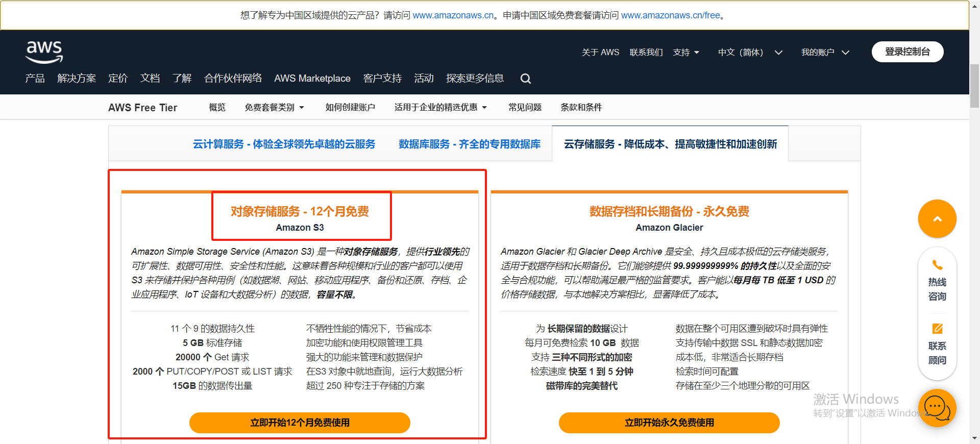
Task: Click the 数据存档和长期备份 - 永久免费 heading
Action: 669,211
